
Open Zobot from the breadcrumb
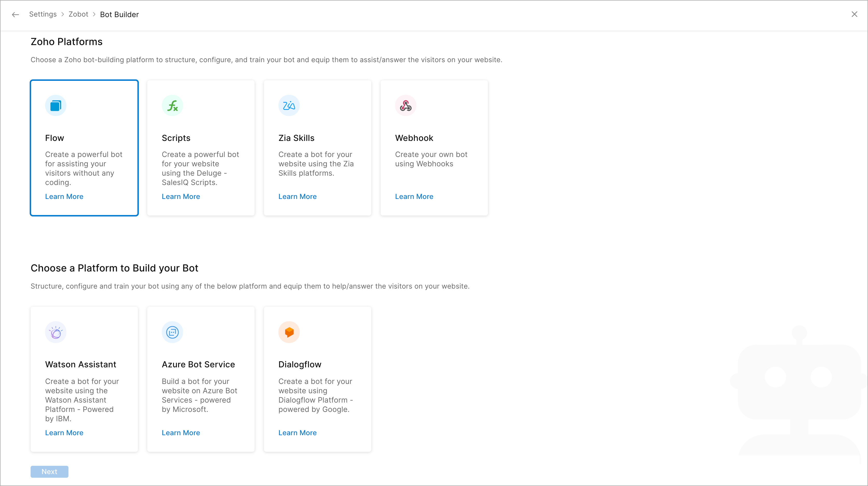78,14
